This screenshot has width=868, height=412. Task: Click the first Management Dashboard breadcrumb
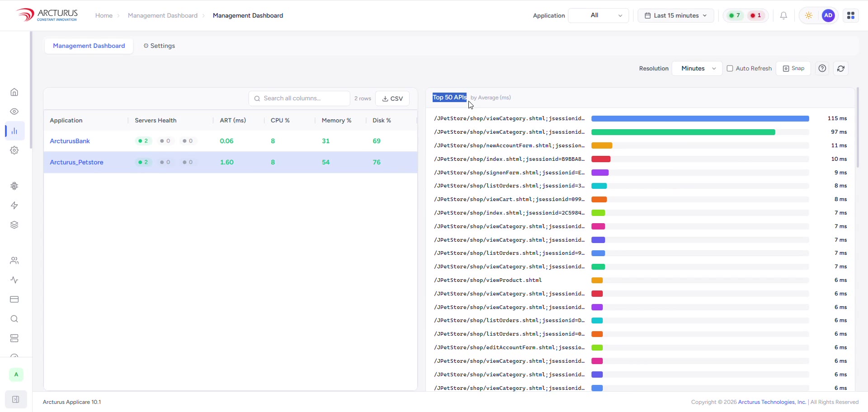tap(163, 15)
